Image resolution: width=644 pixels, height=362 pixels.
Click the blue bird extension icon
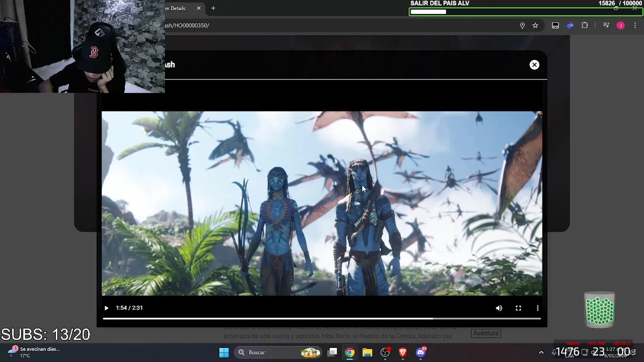pos(570,26)
